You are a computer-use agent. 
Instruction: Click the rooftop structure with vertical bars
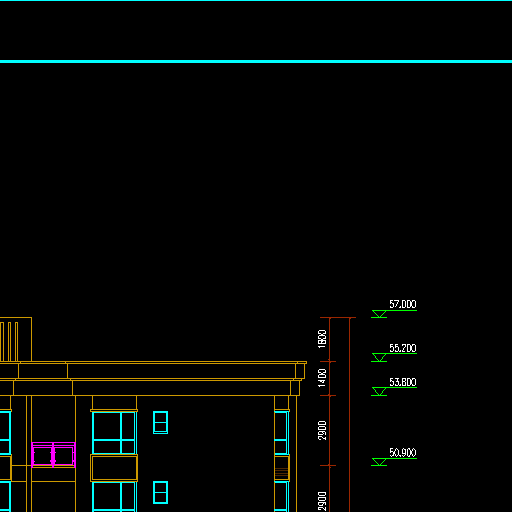pyautogui.click(x=16, y=339)
